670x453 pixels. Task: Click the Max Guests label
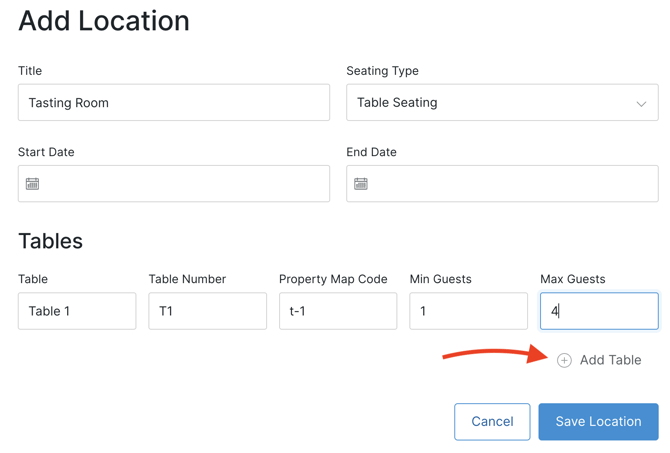[572, 279]
